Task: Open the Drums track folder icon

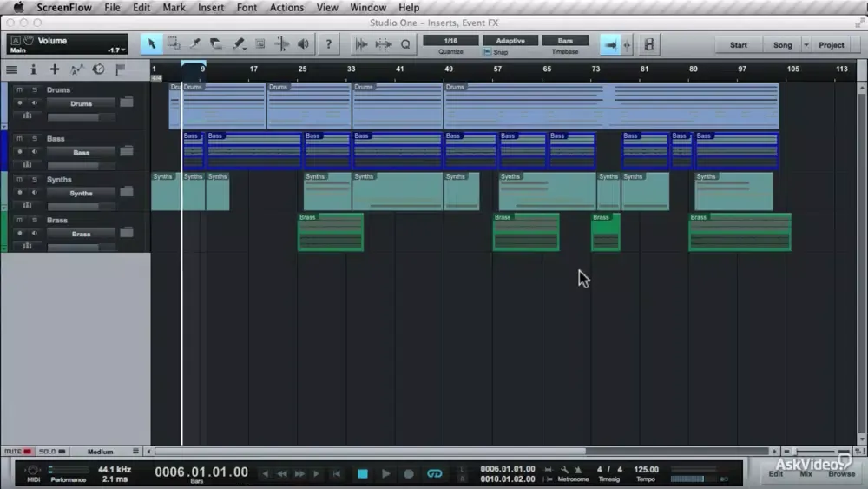Action: point(127,102)
